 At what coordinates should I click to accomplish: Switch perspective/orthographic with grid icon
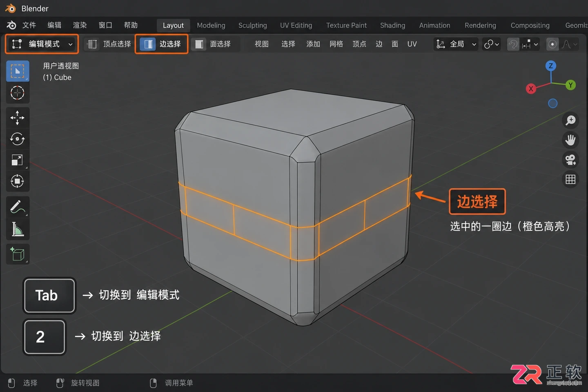pos(570,179)
